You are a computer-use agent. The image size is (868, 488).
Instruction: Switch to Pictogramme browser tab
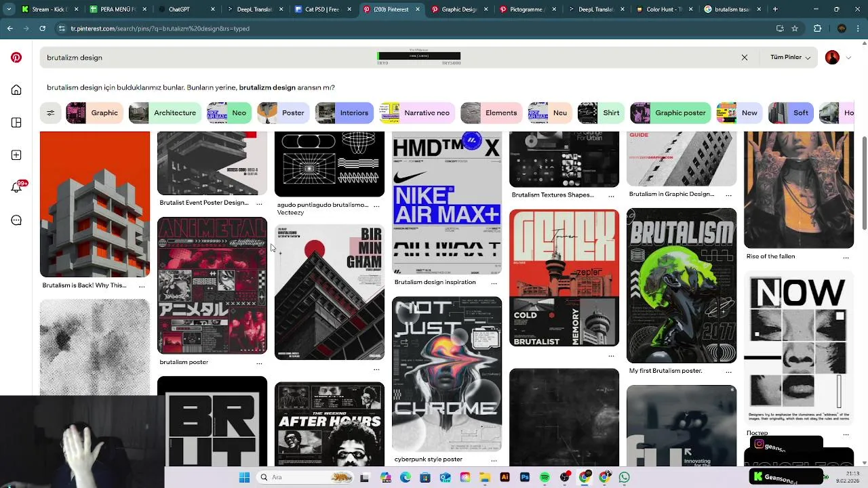tap(528, 9)
